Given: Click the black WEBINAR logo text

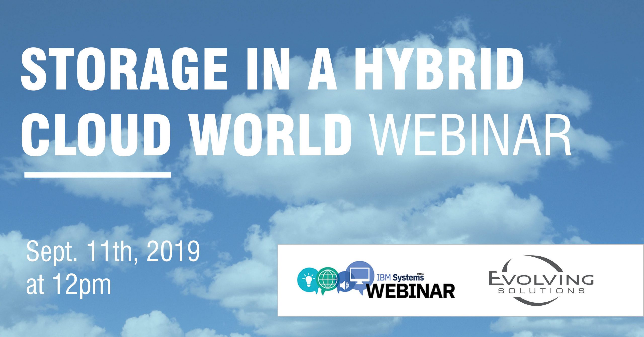Looking at the screenshot, I should point(410,291).
